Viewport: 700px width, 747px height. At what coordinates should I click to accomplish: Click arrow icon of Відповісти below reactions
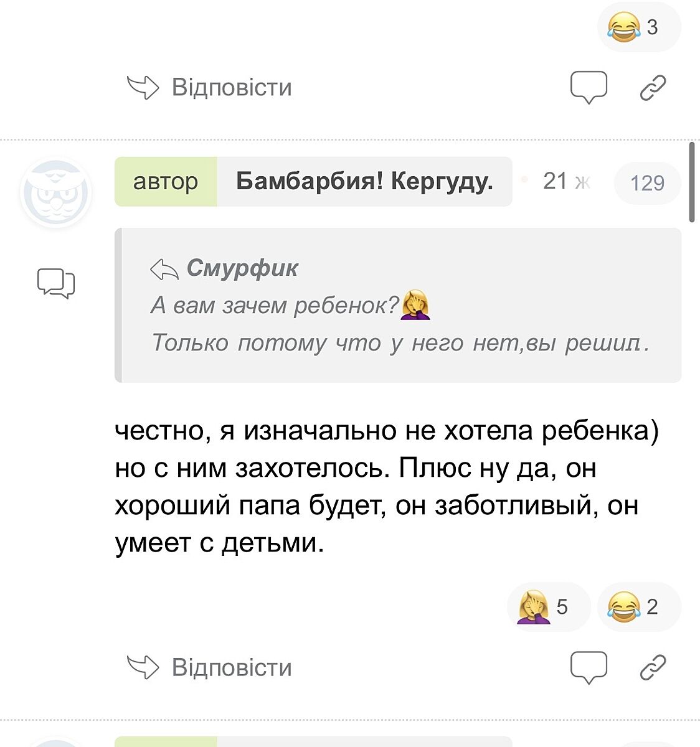coord(143,667)
